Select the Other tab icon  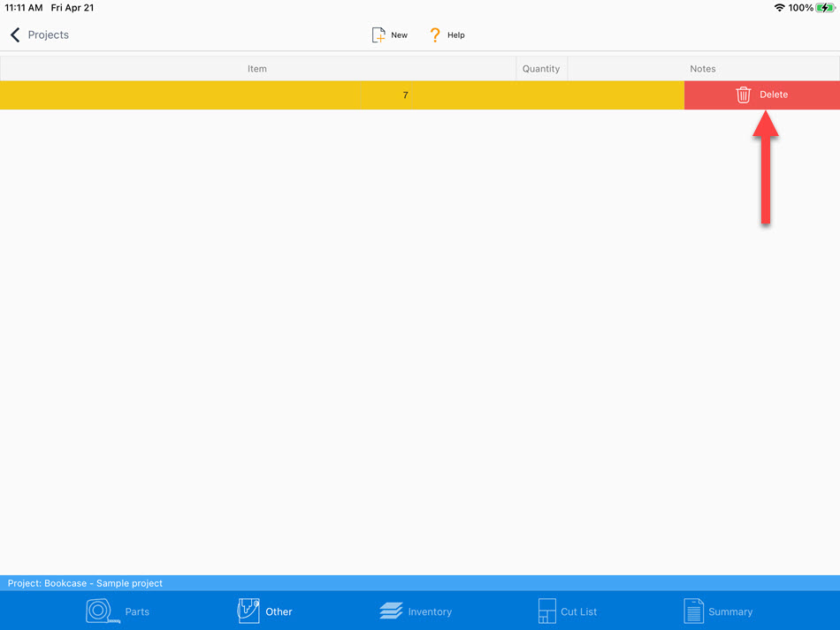(248, 611)
